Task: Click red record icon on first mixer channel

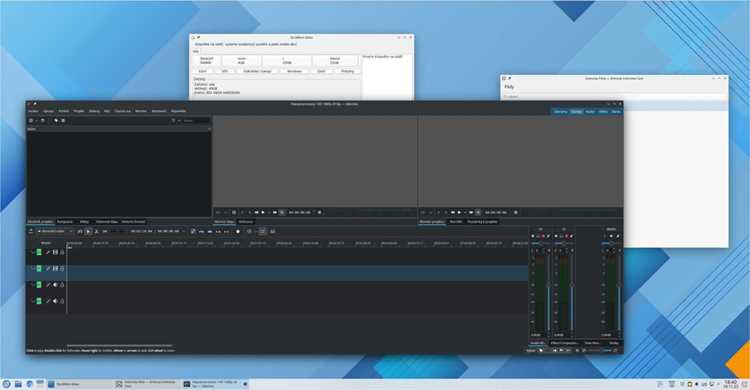Action: tap(543, 236)
